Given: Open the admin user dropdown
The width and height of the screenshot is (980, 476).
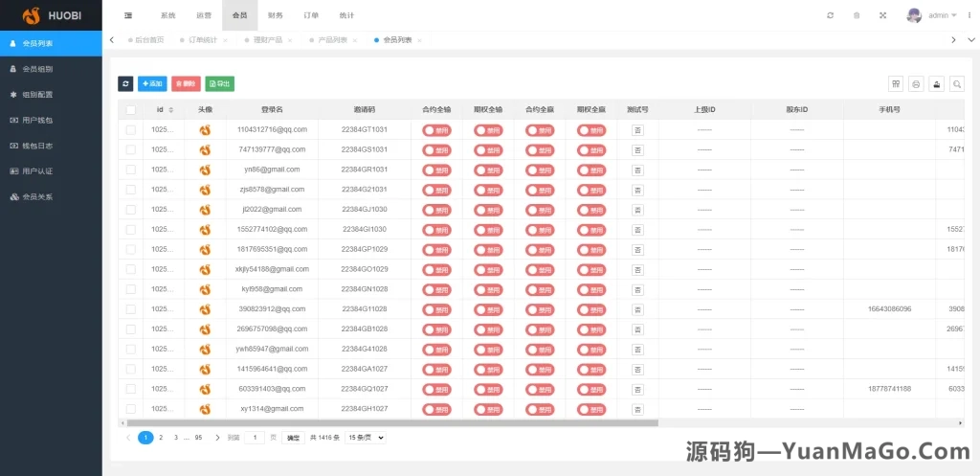Looking at the screenshot, I should pyautogui.click(x=943, y=15).
